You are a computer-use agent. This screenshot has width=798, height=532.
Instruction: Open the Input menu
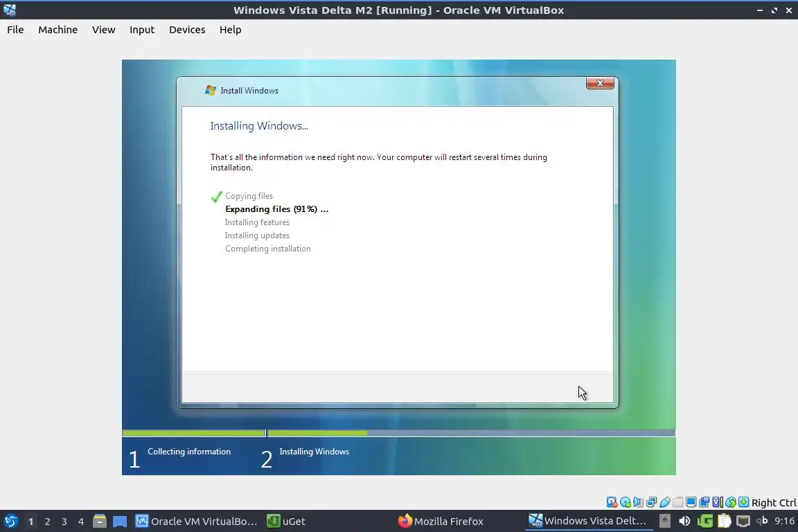(141, 30)
